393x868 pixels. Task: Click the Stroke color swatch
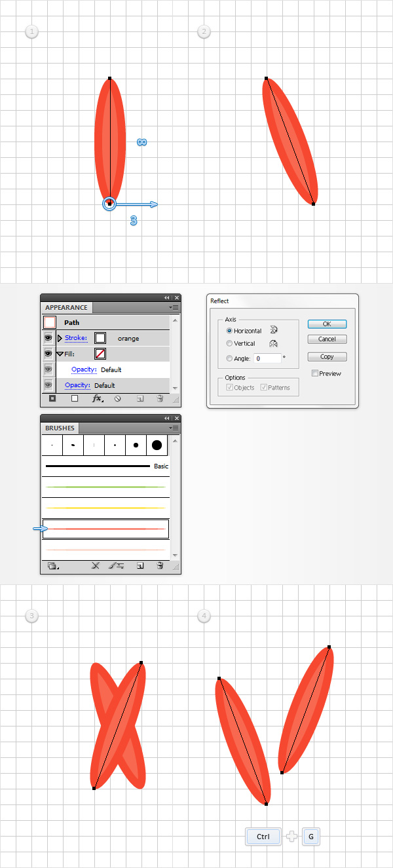point(100,338)
